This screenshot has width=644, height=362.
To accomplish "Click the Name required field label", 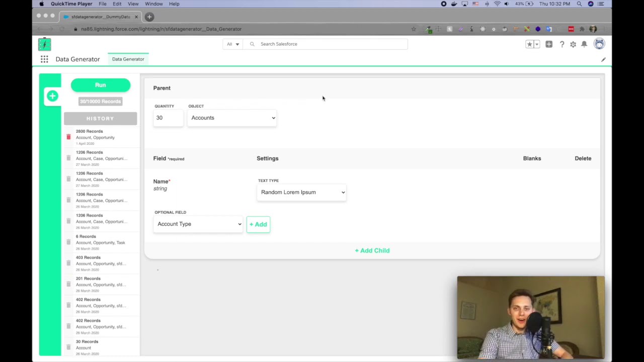I will [x=162, y=182].
